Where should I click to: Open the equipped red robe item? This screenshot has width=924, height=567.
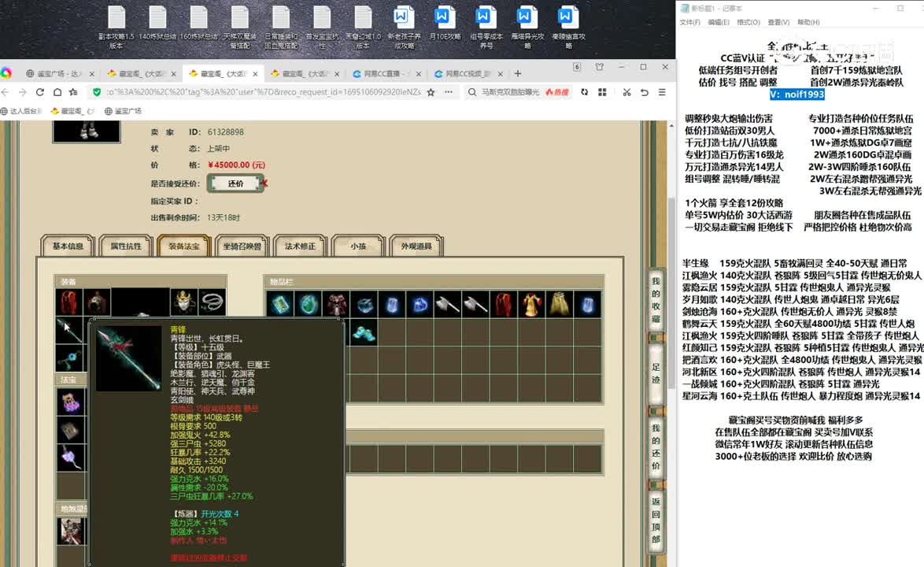(69, 302)
